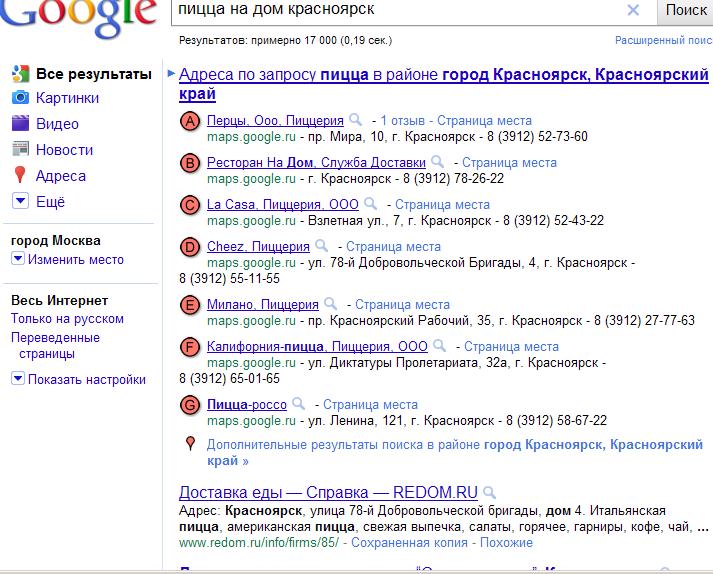The width and height of the screenshot is (713, 574).
Task: Click map marker F for Калифорния-пицца
Action: pyautogui.click(x=190, y=347)
